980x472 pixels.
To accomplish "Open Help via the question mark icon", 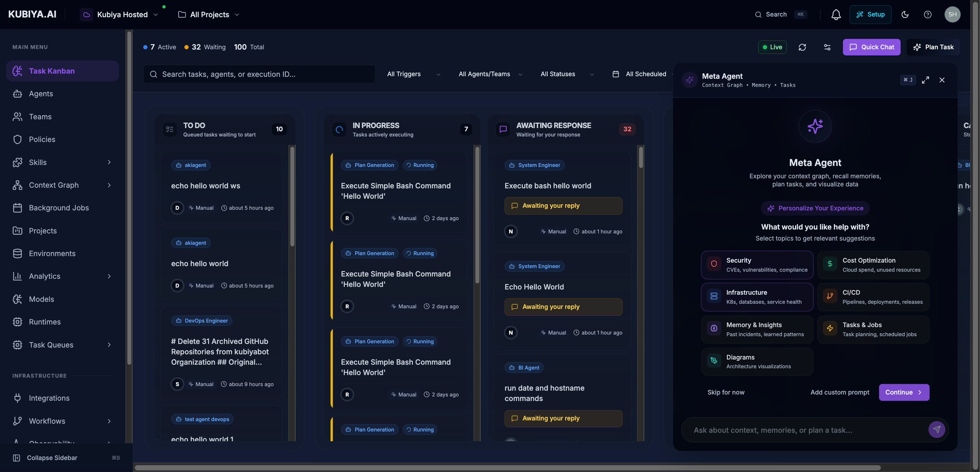I will point(927,15).
